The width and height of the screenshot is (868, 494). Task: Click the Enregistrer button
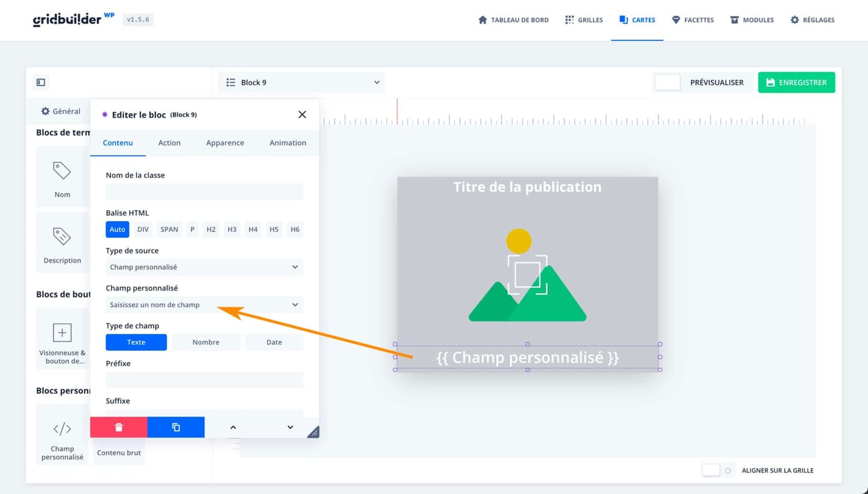796,82
